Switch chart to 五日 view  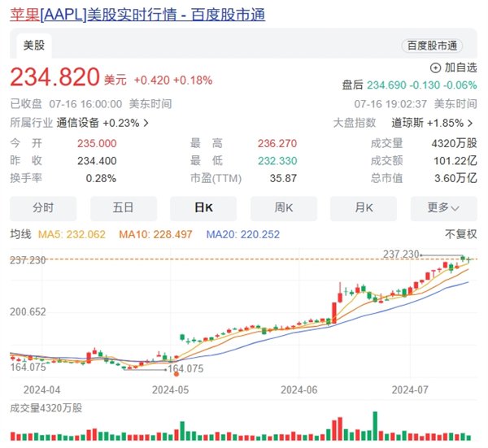pyautogui.click(x=124, y=208)
